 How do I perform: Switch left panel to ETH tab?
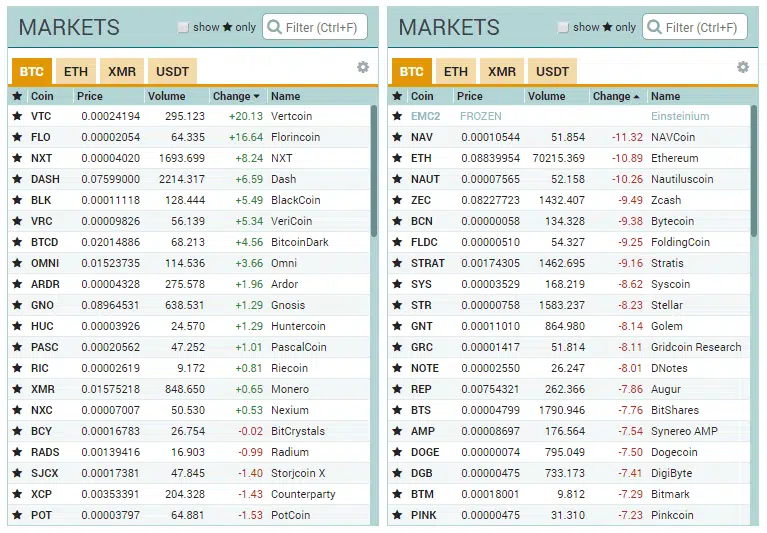(76, 71)
